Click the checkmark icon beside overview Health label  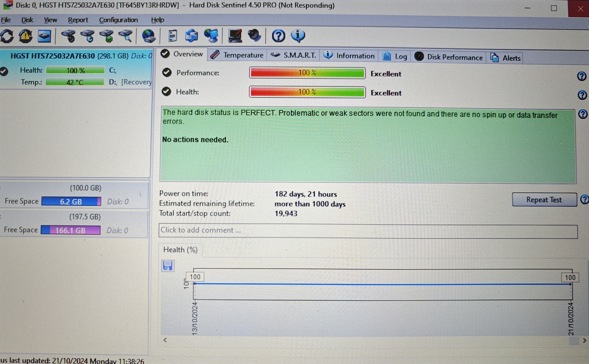tap(166, 92)
